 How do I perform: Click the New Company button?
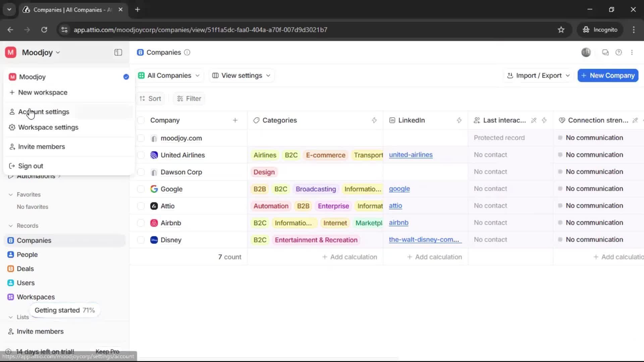coord(608,76)
